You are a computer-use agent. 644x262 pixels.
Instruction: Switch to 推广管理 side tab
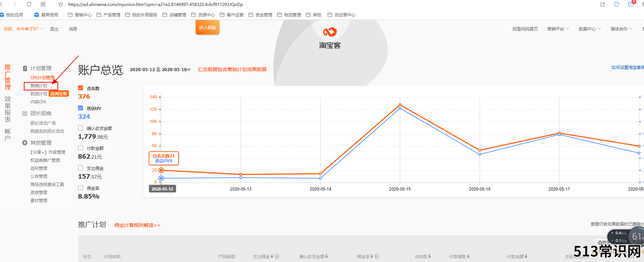[8, 77]
